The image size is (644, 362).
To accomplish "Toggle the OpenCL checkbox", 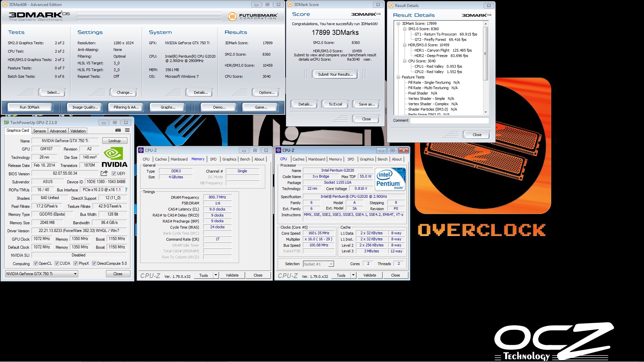I will (36, 263).
